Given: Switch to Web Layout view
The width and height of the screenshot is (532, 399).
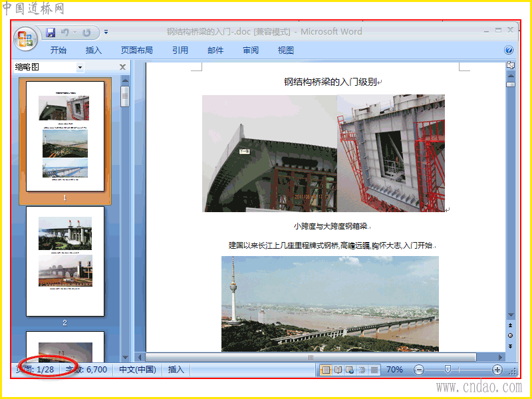Looking at the screenshot, I should (x=350, y=370).
